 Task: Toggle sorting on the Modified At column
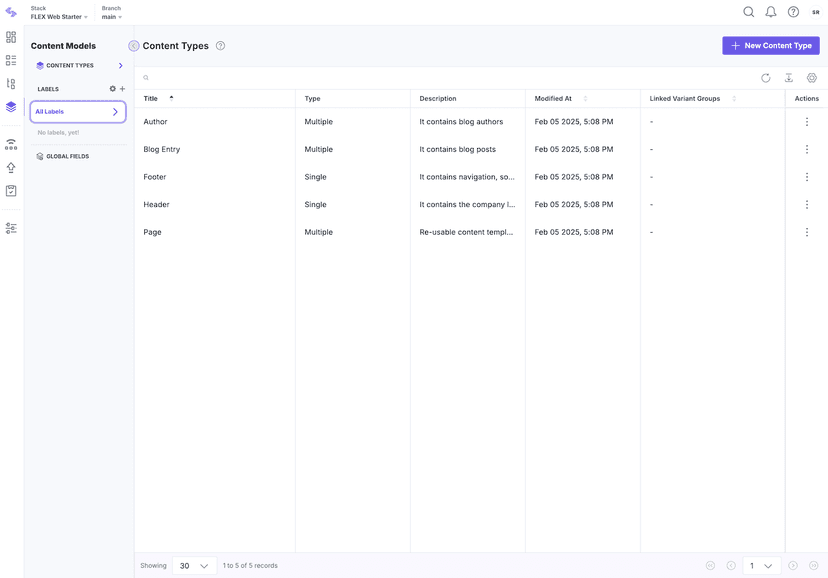click(585, 98)
